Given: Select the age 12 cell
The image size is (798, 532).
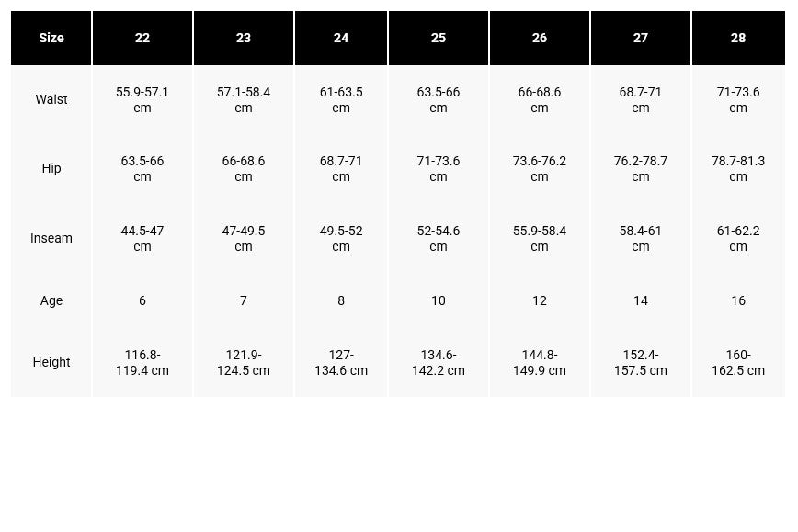Looking at the screenshot, I should pos(540,300).
